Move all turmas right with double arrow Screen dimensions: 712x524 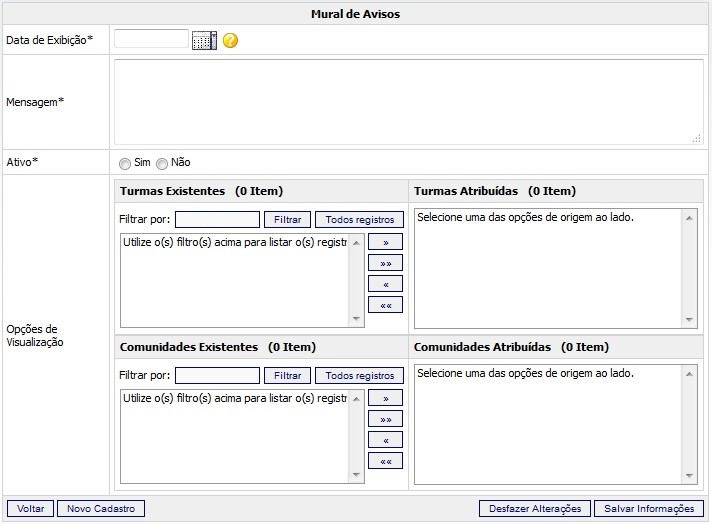(x=385, y=263)
